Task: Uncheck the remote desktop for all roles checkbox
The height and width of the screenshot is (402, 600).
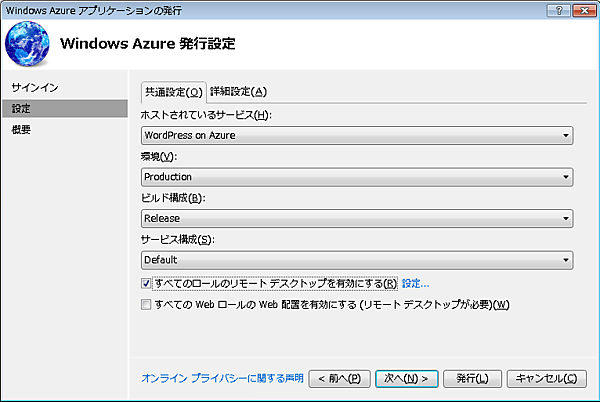Action: tap(148, 284)
